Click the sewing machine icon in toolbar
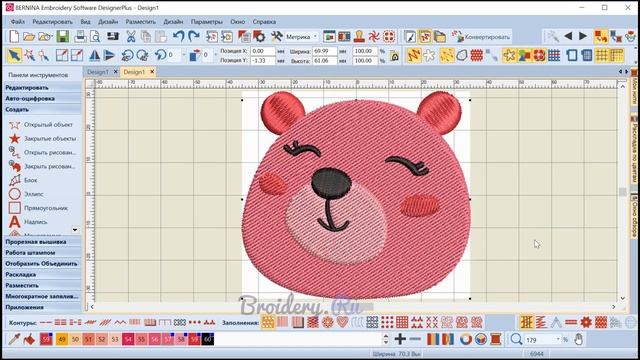This screenshot has width=640, height=360. click(x=113, y=37)
